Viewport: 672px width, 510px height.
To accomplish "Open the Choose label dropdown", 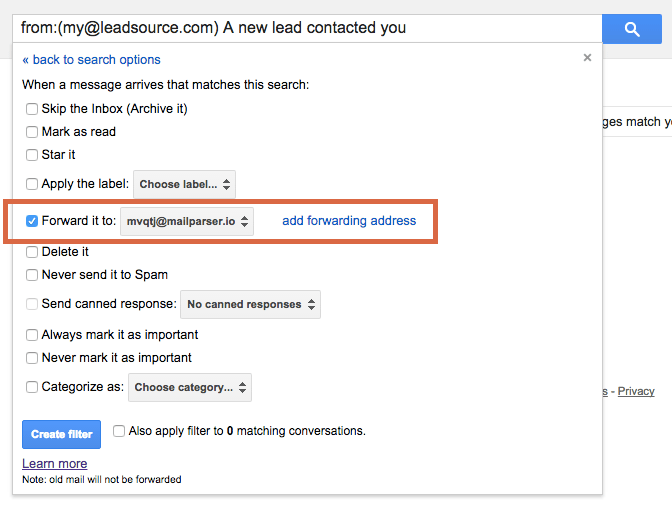I will [185, 184].
